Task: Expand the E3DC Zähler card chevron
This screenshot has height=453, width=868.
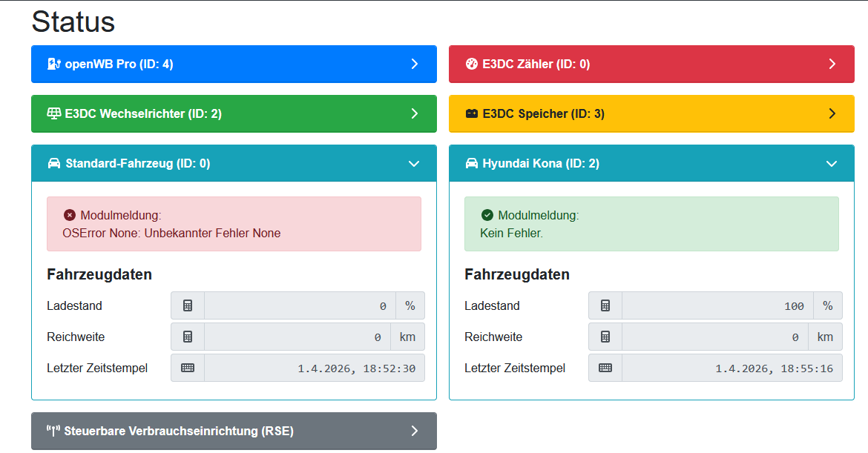Action: coord(832,65)
